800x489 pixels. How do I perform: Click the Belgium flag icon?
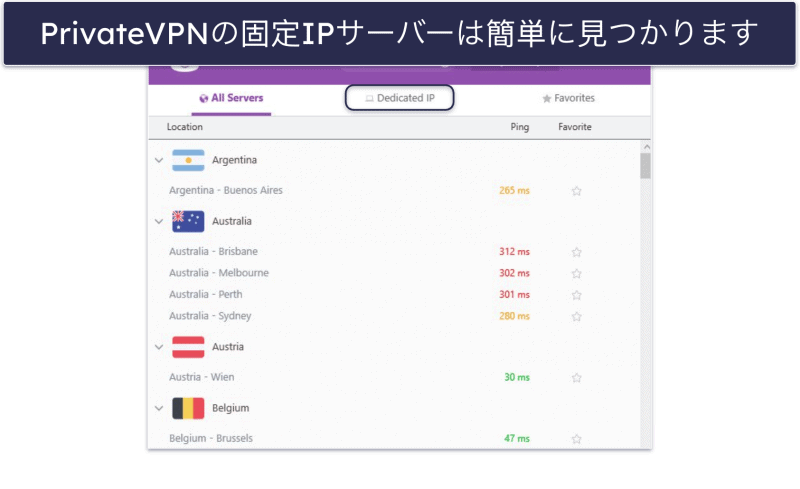tap(188, 408)
